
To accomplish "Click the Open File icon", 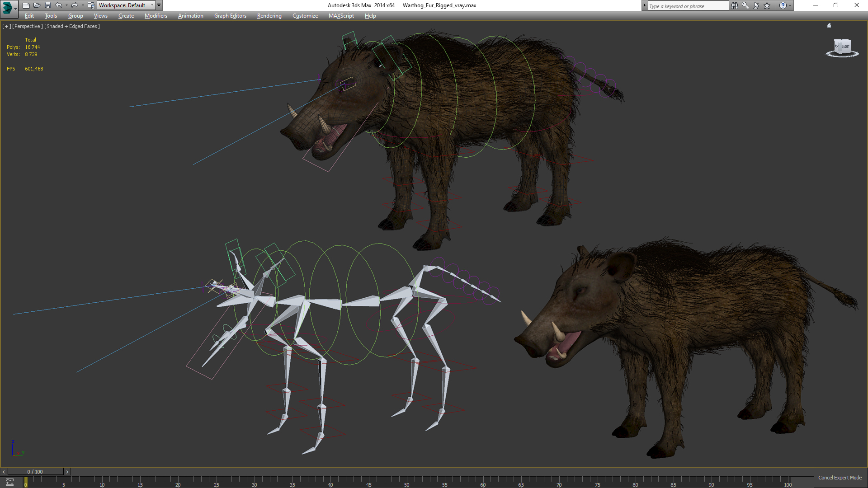I will (x=37, y=5).
